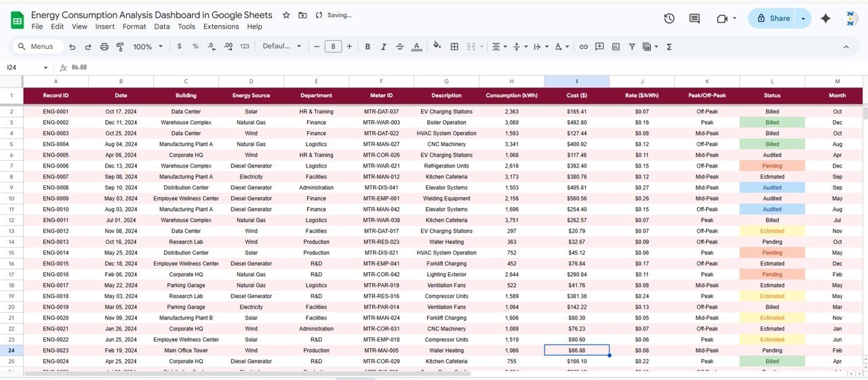Click the Gemini sparkle icon
868x380 pixels.
coord(825,18)
